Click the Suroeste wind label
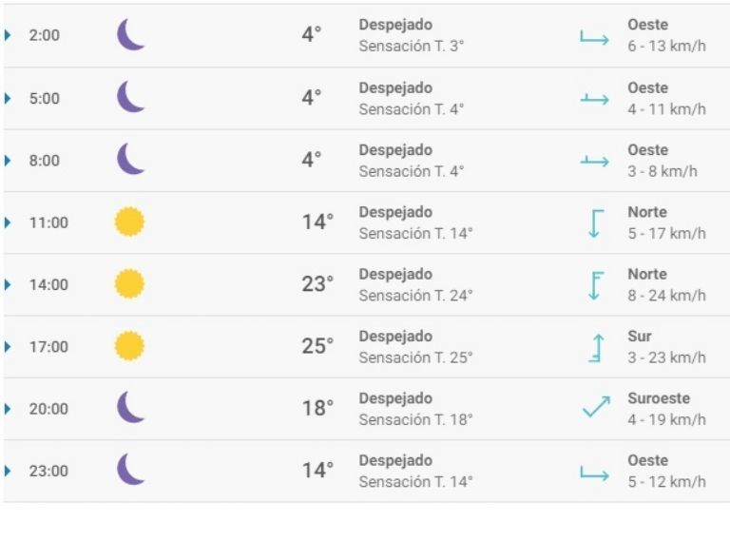The image size is (730, 560). (658, 398)
